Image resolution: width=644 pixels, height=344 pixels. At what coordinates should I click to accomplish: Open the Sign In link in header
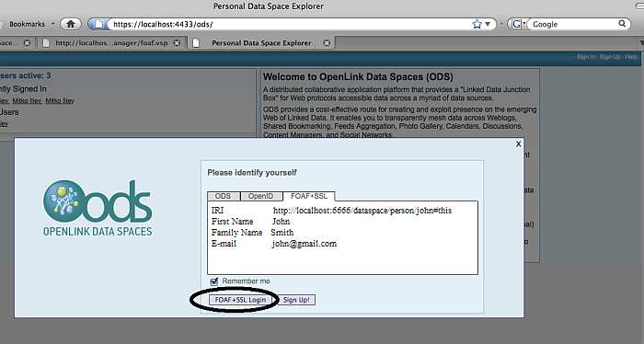[586, 57]
